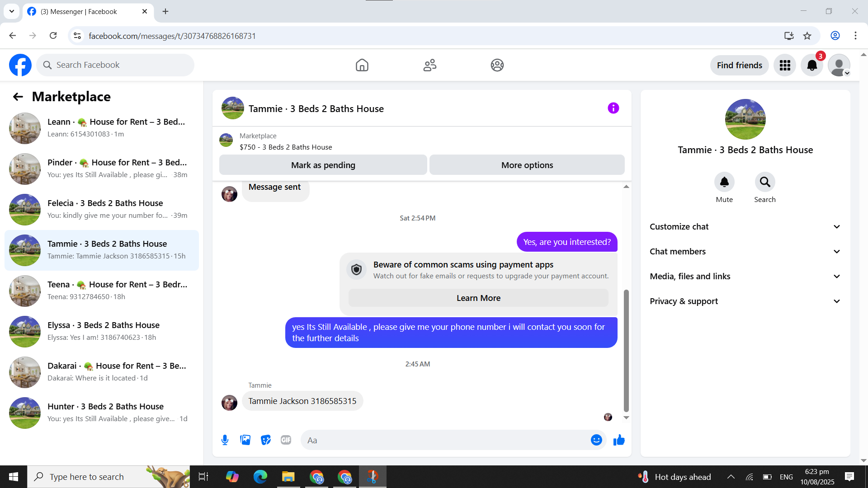Viewport: 868px width, 488px height.
Task: Click the voice clip microphone icon
Action: click(x=225, y=440)
